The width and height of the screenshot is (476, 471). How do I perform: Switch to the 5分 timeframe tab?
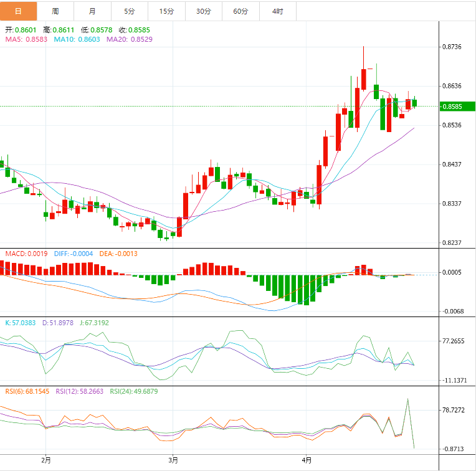129,11
